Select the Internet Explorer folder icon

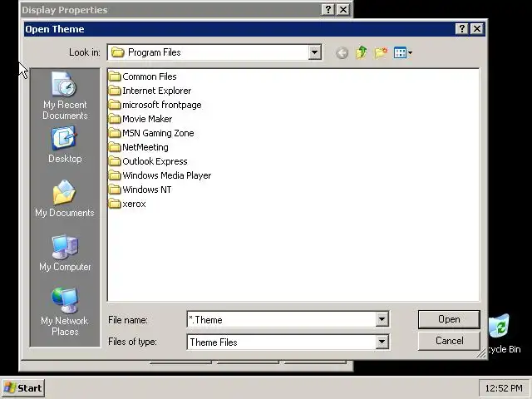pos(115,91)
